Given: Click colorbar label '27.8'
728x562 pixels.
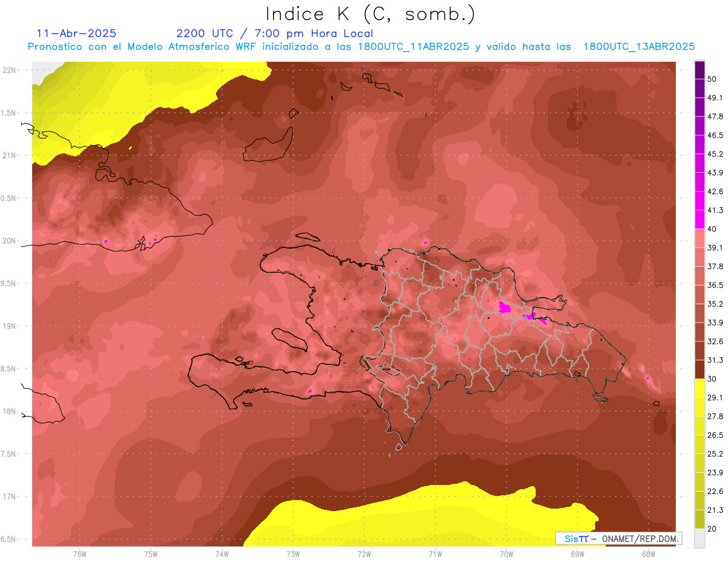Looking at the screenshot, I should tap(715, 416).
